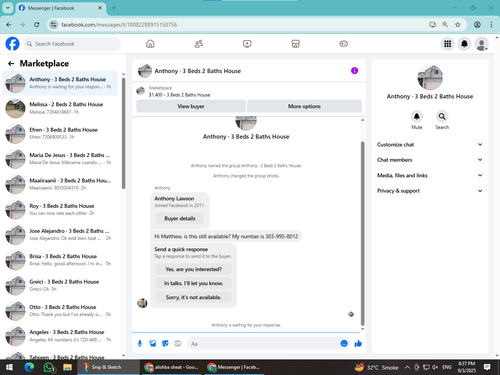The image size is (500, 375).
Task: Click the More options button
Action: [304, 106]
